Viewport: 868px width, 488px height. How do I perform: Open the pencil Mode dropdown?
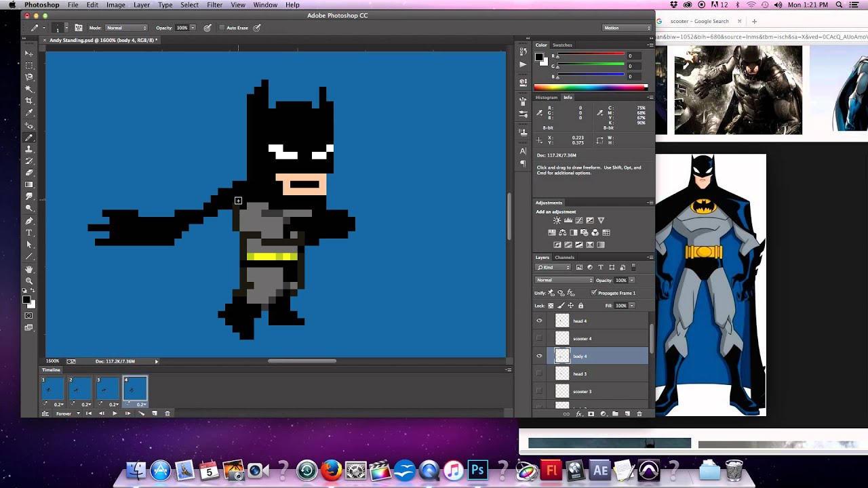[x=126, y=28]
